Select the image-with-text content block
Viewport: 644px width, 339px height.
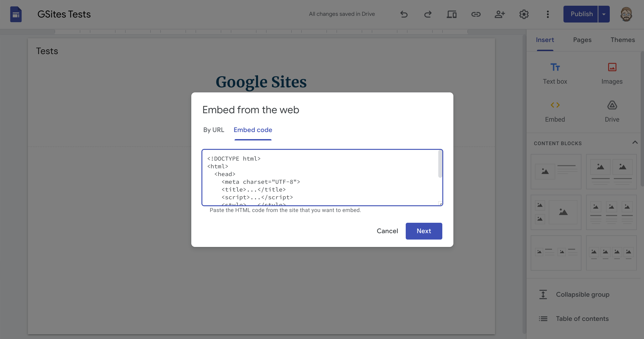click(556, 172)
